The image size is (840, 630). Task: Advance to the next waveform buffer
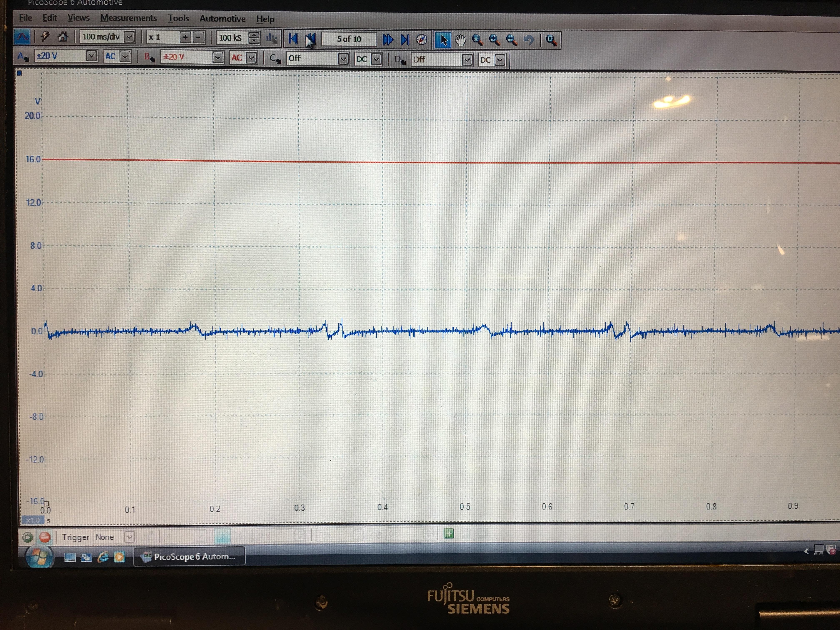click(388, 40)
